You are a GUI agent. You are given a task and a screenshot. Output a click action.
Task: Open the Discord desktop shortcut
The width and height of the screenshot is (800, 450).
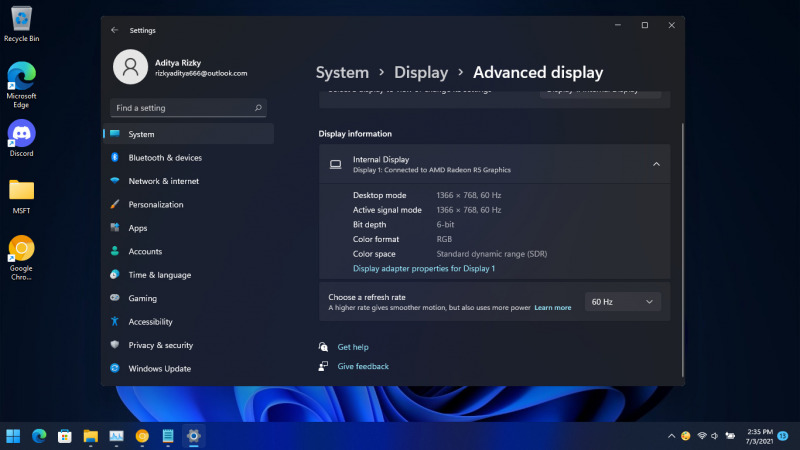pos(21,138)
